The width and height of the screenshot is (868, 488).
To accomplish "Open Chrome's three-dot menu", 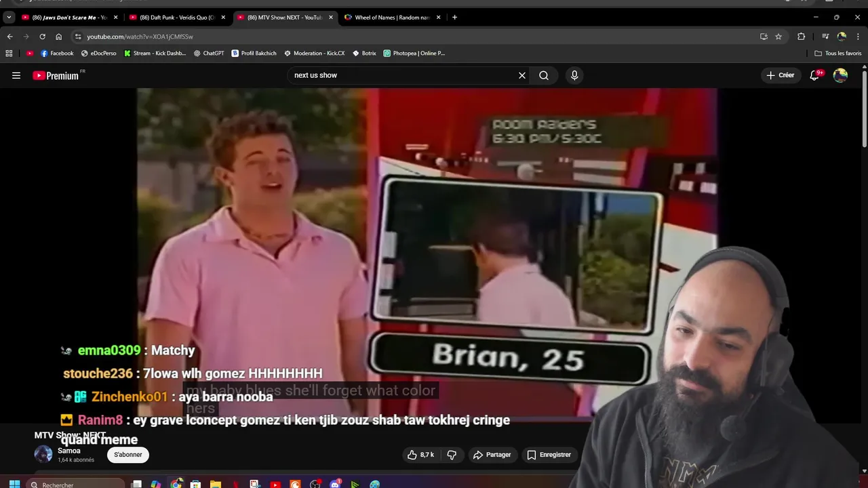I will pos(857,37).
